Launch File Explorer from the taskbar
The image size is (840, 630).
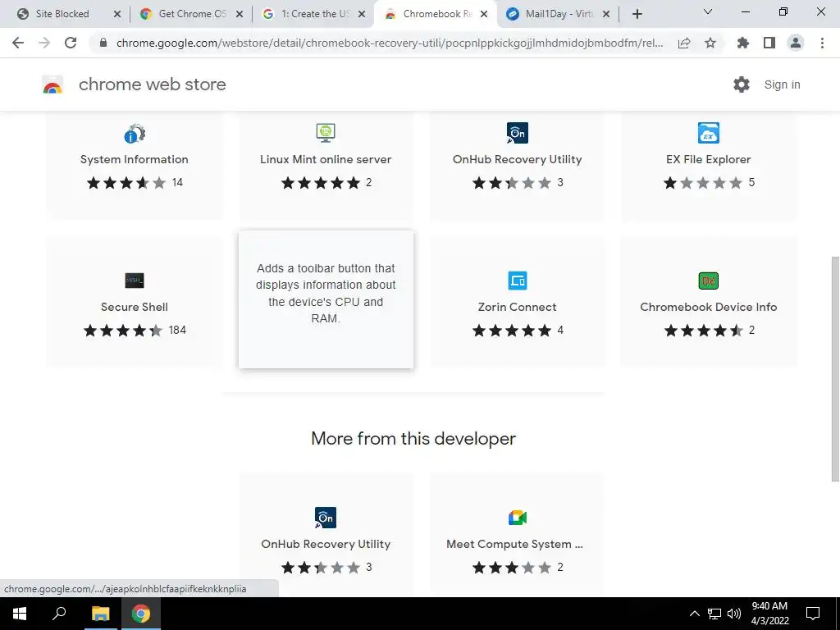[x=100, y=614]
